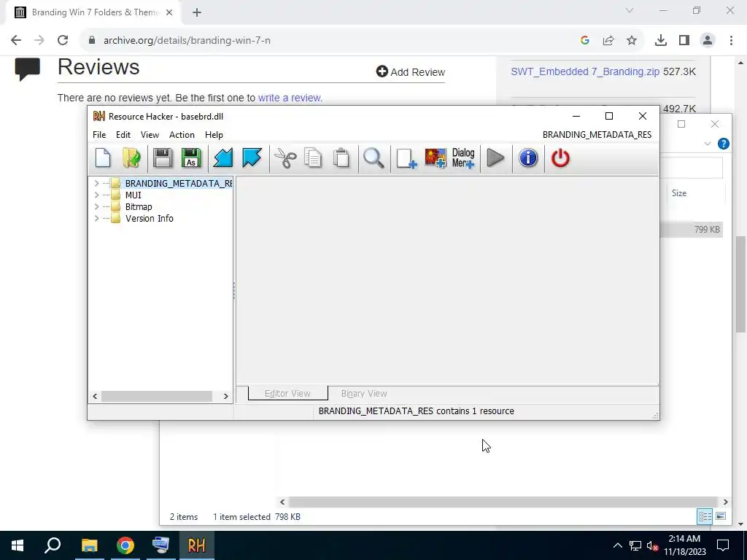Reload the archive.org page
The height and width of the screenshot is (560, 747).
[63, 40]
